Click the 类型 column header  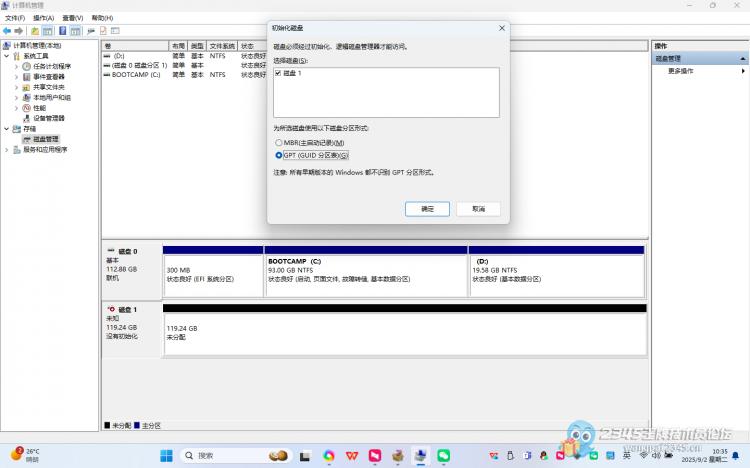[197, 46]
